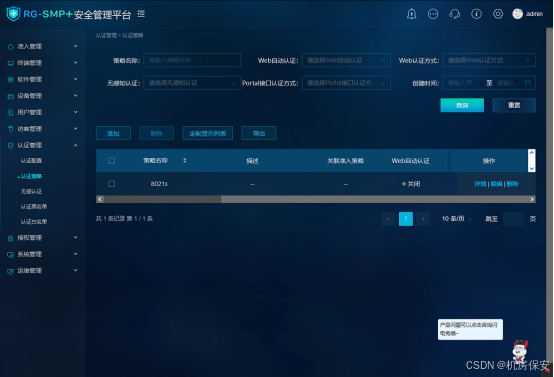Screen dimensions: 554x377
Task: Go to next page arrow in pagination
Action: click(423, 219)
